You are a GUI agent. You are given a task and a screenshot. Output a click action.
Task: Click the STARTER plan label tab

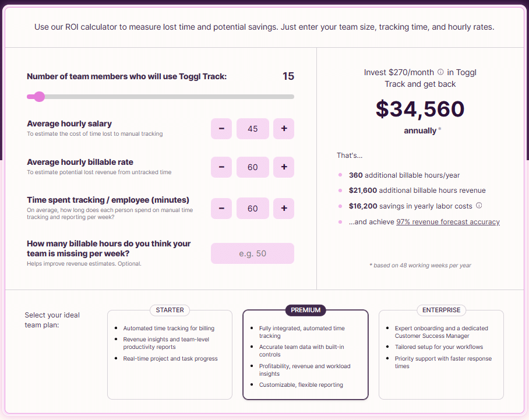coord(170,310)
